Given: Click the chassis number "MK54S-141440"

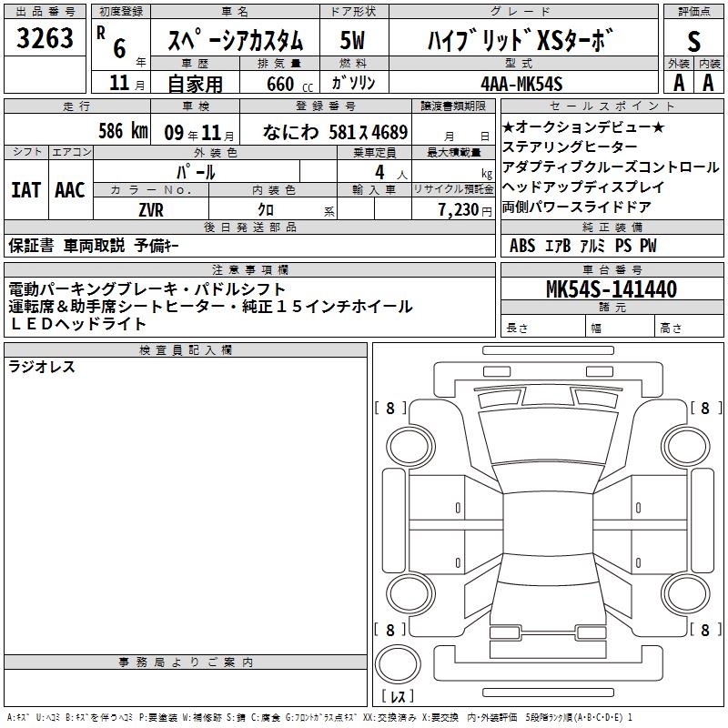Looking at the screenshot, I should pos(611,289).
